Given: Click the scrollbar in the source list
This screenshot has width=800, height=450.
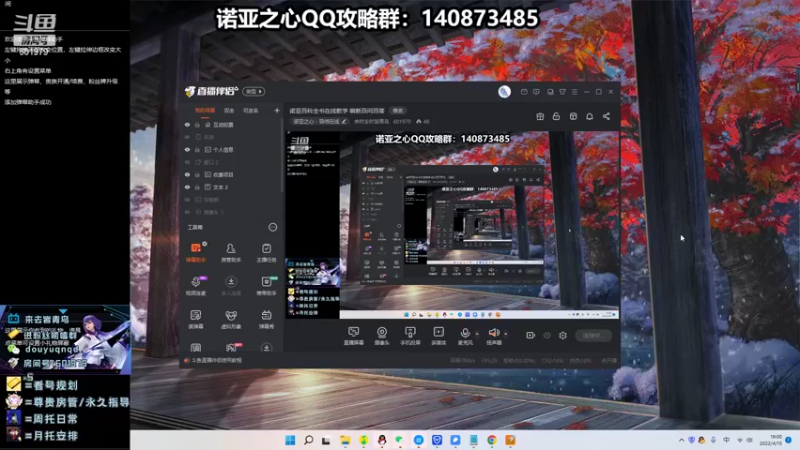Looking at the screenshot, I should (x=282, y=158).
